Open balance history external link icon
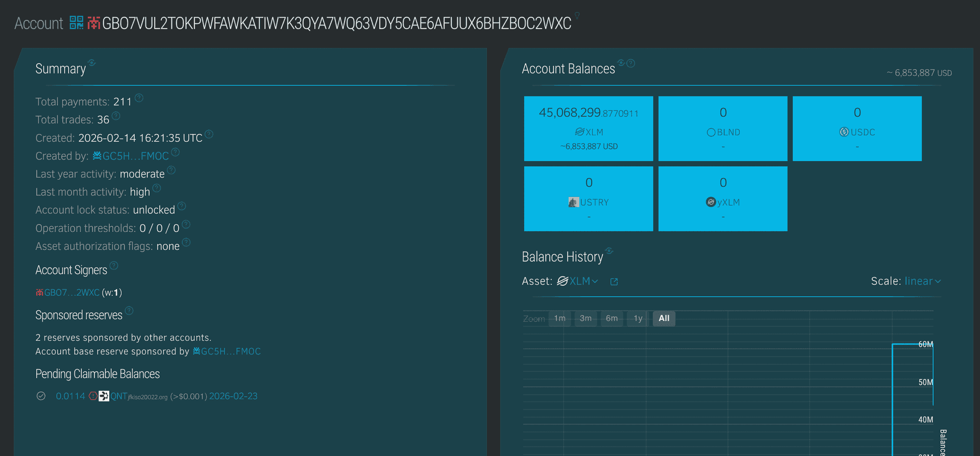The height and width of the screenshot is (456, 980). (614, 282)
